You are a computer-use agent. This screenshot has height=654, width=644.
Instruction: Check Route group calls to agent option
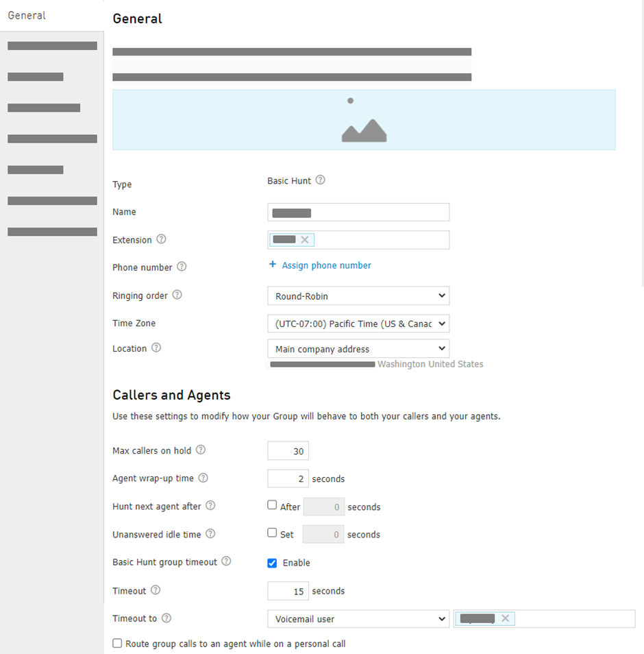pyautogui.click(x=118, y=643)
